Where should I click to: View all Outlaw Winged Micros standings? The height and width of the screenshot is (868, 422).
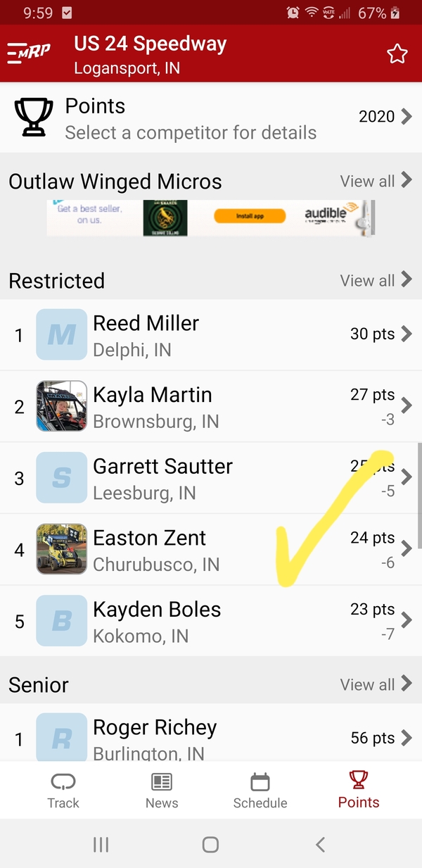click(376, 181)
